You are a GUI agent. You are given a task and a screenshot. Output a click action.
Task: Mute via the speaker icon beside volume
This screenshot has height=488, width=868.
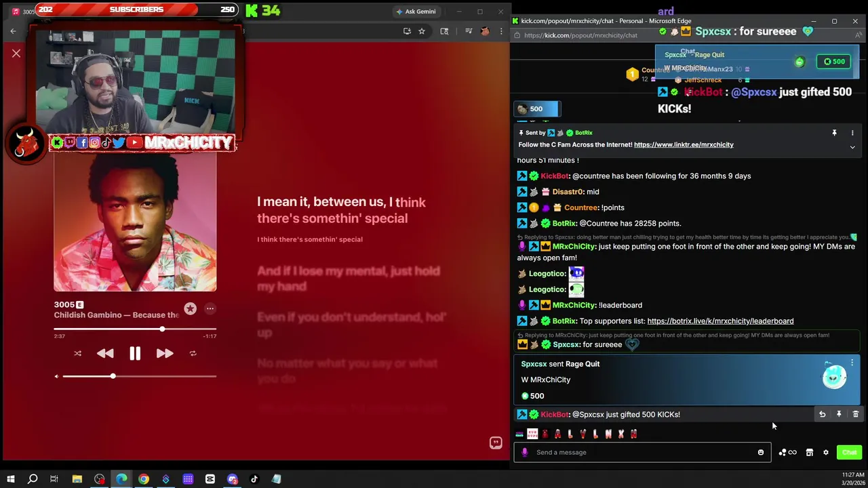[x=57, y=376]
